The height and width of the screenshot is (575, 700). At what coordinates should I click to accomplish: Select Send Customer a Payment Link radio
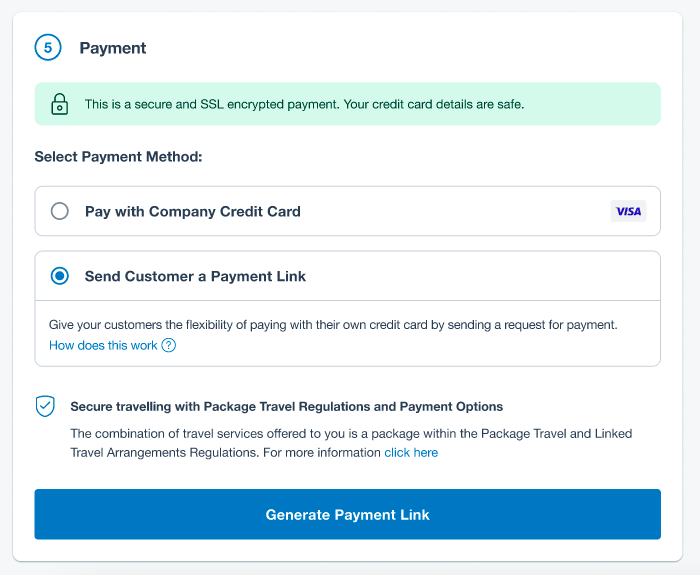[x=59, y=276]
